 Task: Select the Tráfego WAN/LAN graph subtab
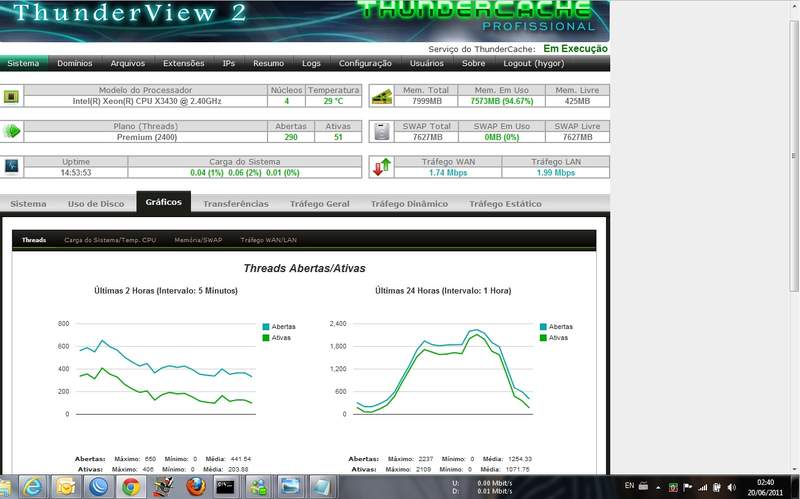pyautogui.click(x=269, y=240)
